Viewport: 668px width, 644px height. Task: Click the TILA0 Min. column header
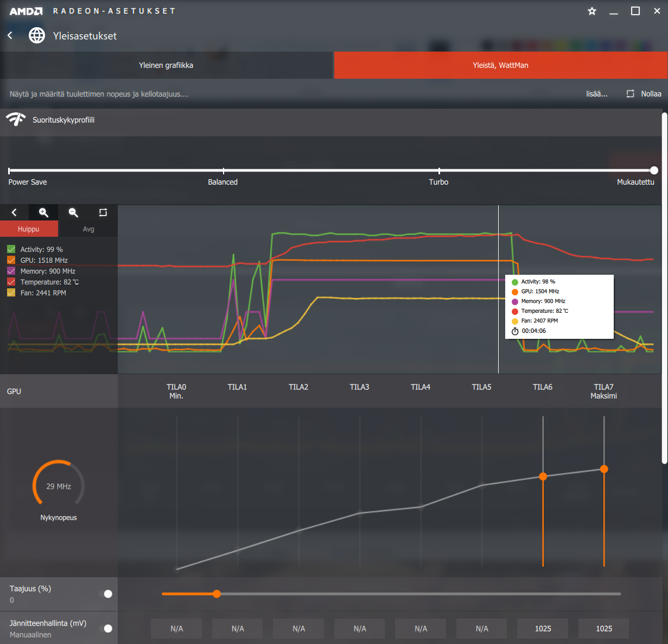coord(176,392)
